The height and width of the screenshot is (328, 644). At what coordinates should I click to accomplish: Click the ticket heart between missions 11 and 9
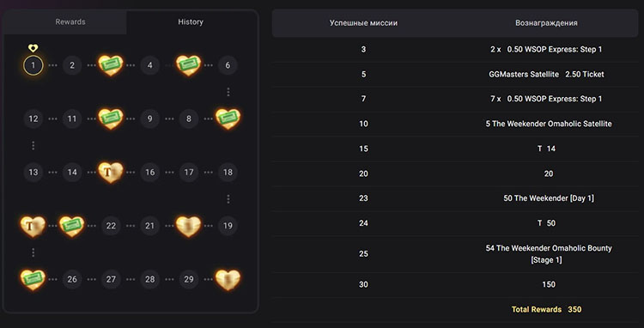tap(111, 118)
